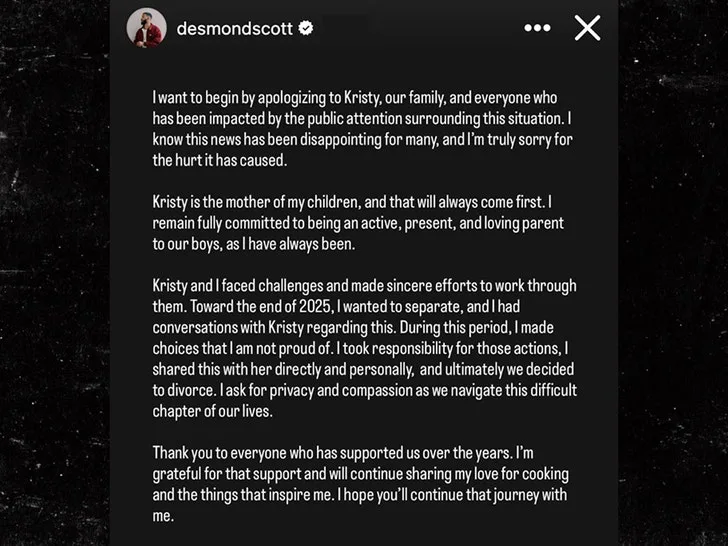Click the 'Thank you to everyone' line
Viewport: 728px width, 546px height.
click(x=343, y=453)
